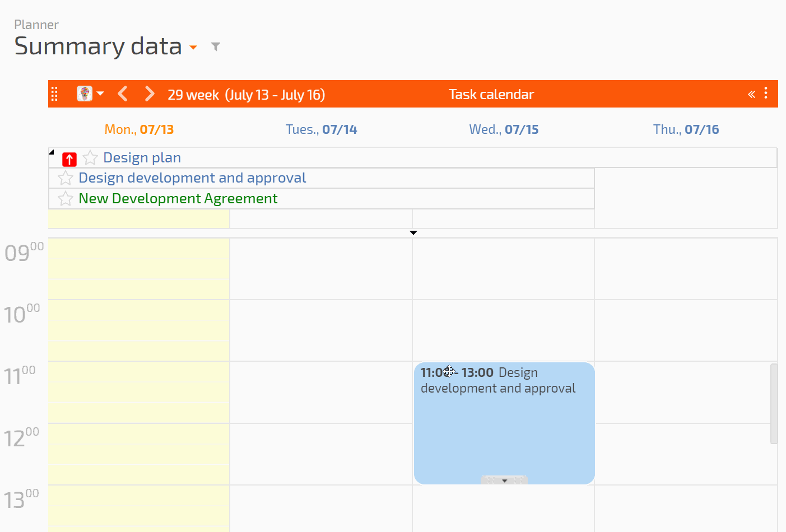Viewport: 786px width, 532px height.
Task: Click the vertical calendar scrollbar
Action: [774, 403]
